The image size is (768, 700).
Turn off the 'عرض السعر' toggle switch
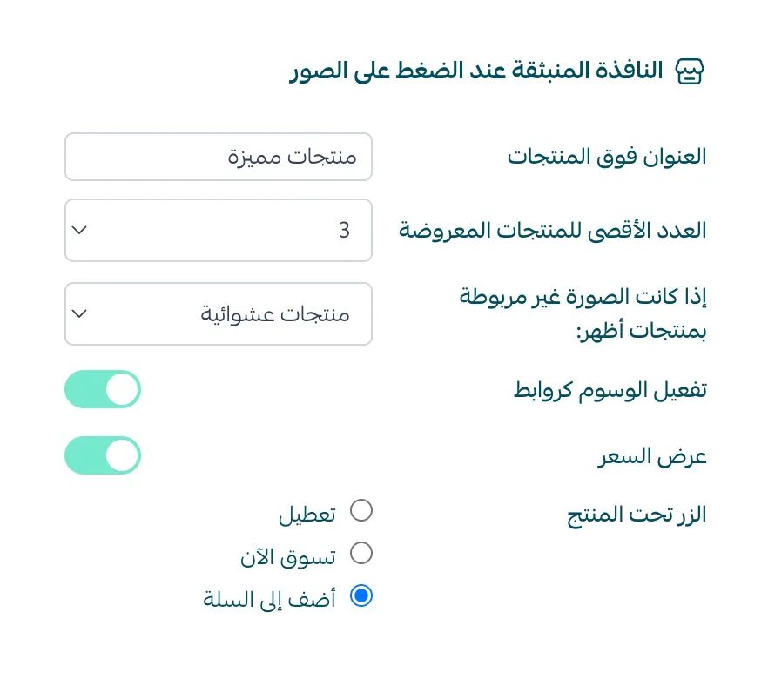pos(103,455)
